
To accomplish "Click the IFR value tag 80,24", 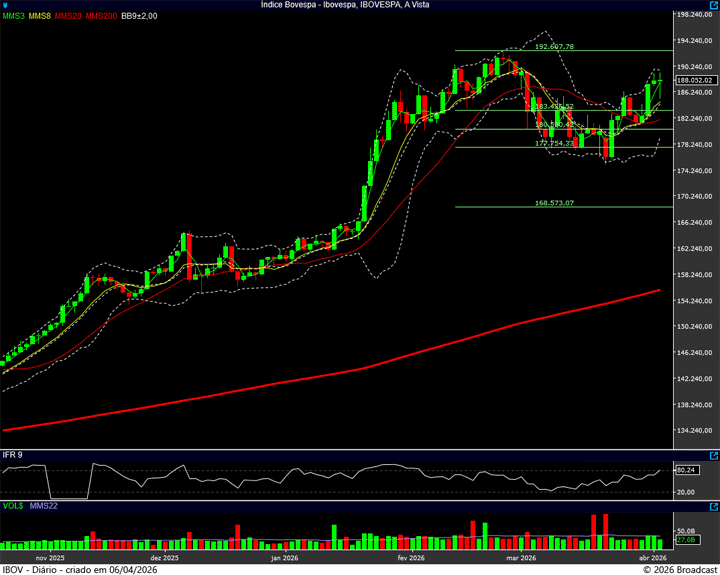I will click(686, 470).
